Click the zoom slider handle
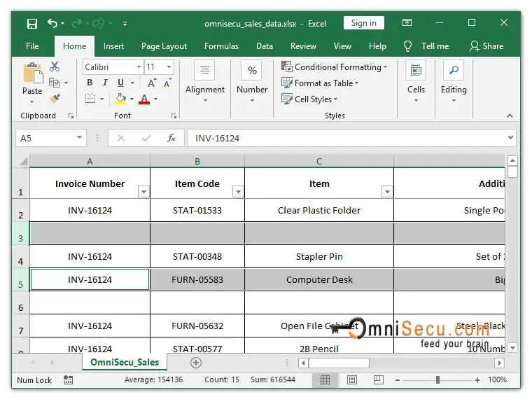The height and width of the screenshot is (404, 532). [x=437, y=379]
